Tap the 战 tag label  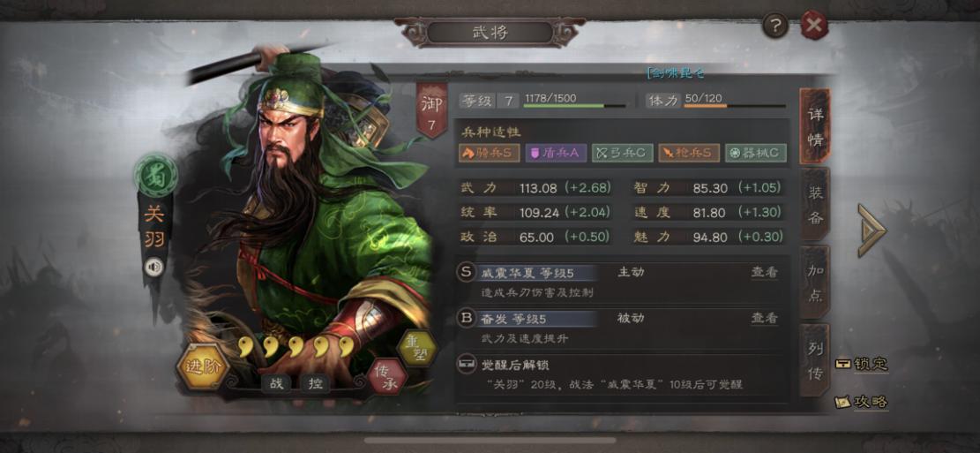[275, 383]
